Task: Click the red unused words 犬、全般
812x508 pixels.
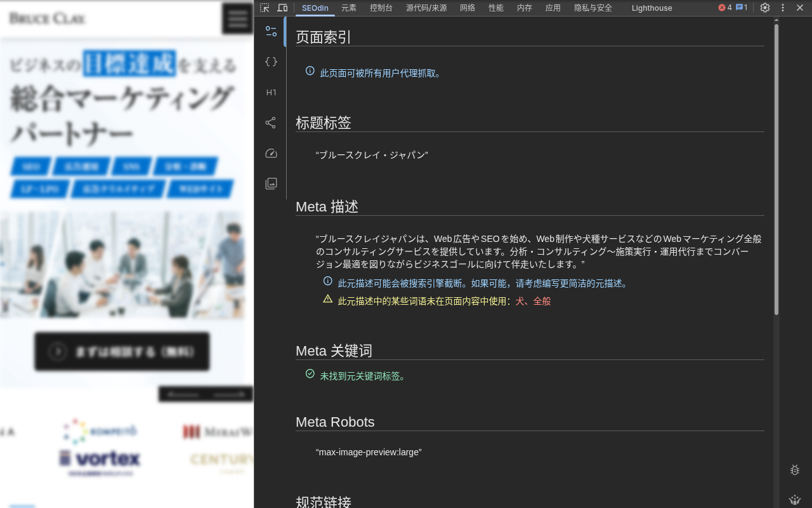Action: [533, 301]
